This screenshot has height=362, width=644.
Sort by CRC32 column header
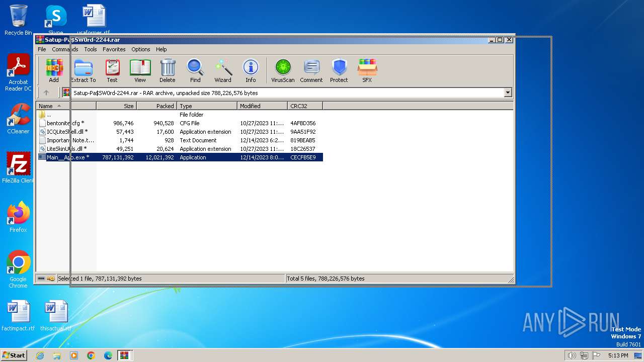(305, 106)
